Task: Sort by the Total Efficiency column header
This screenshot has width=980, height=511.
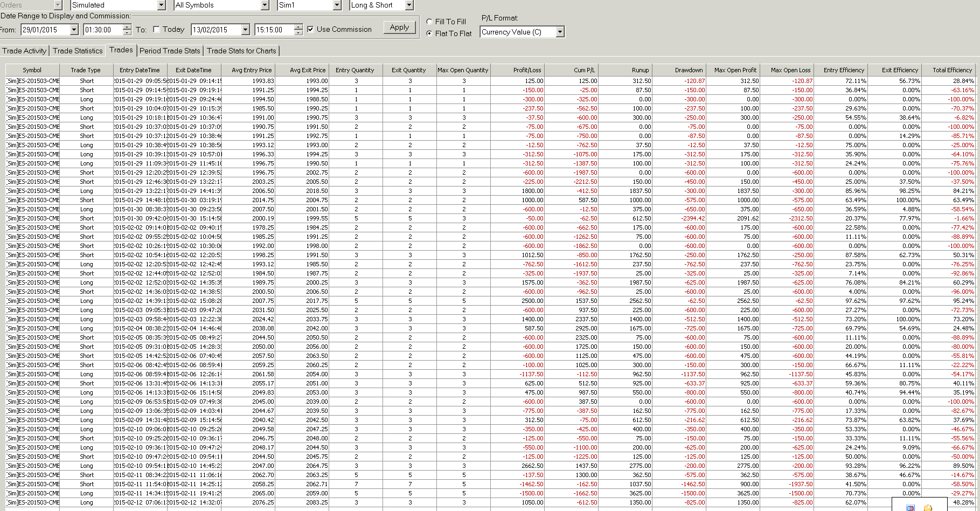Action: click(x=948, y=70)
